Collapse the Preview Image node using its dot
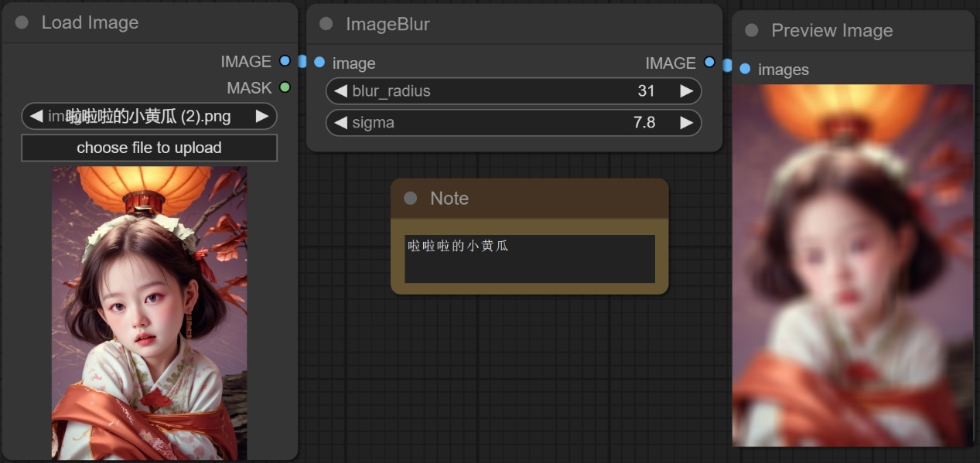The height and width of the screenshot is (463, 980). [751, 30]
